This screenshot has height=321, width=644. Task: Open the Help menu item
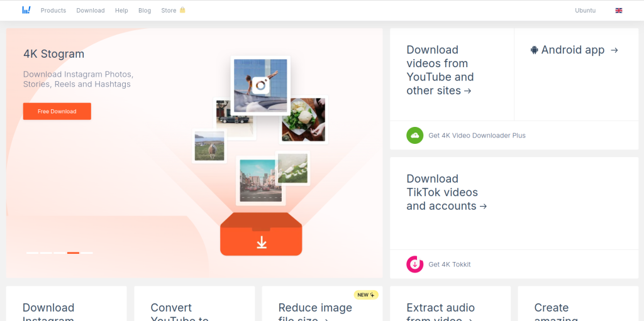(121, 11)
